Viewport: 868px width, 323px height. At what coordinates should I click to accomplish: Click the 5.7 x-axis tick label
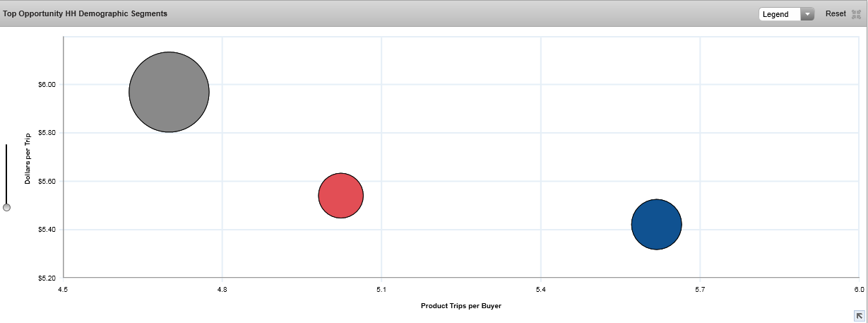click(699, 289)
